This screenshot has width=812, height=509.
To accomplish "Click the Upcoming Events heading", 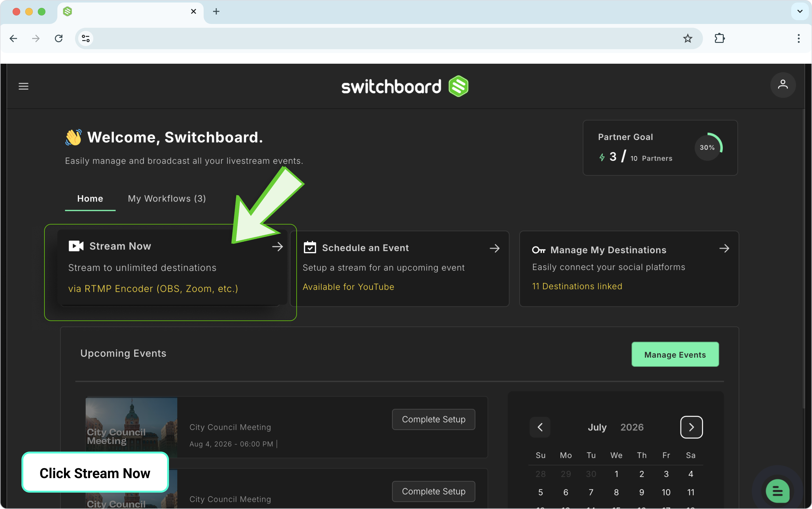I will (123, 353).
